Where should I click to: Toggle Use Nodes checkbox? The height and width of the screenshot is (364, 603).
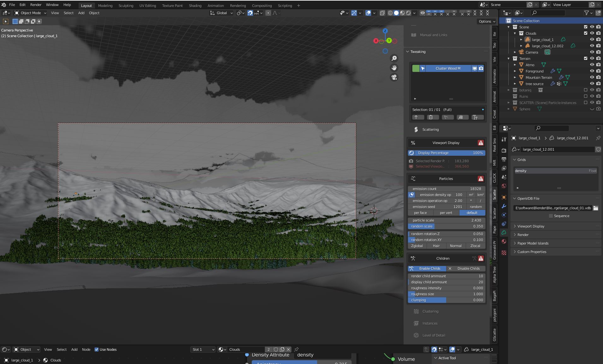97,350
